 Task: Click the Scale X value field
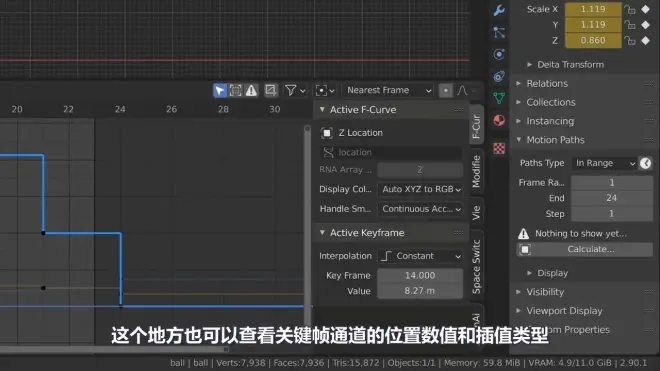coord(593,9)
